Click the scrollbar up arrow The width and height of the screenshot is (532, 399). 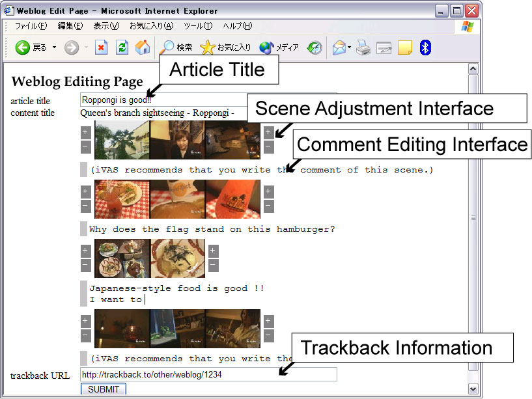click(x=473, y=69)
